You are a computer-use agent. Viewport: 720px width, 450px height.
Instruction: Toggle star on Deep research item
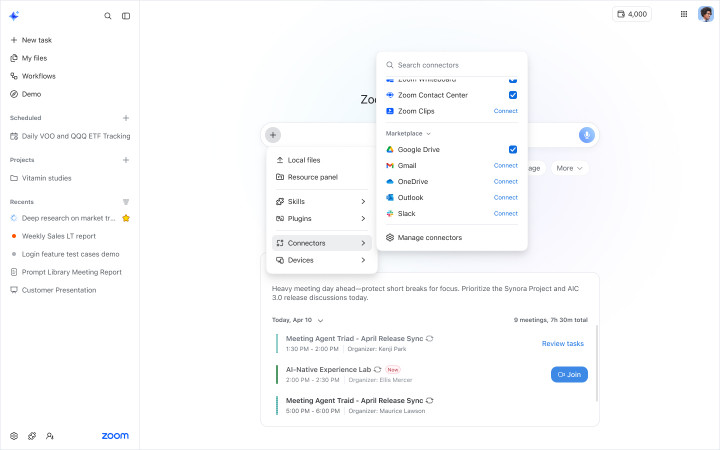pyautogui.click(x=126, y=218)
